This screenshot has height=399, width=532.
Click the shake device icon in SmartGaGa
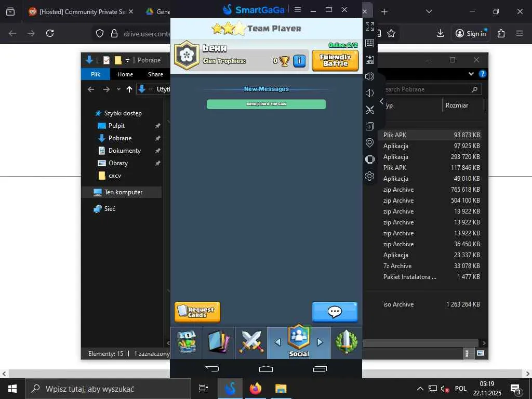(x=370, y=159)
